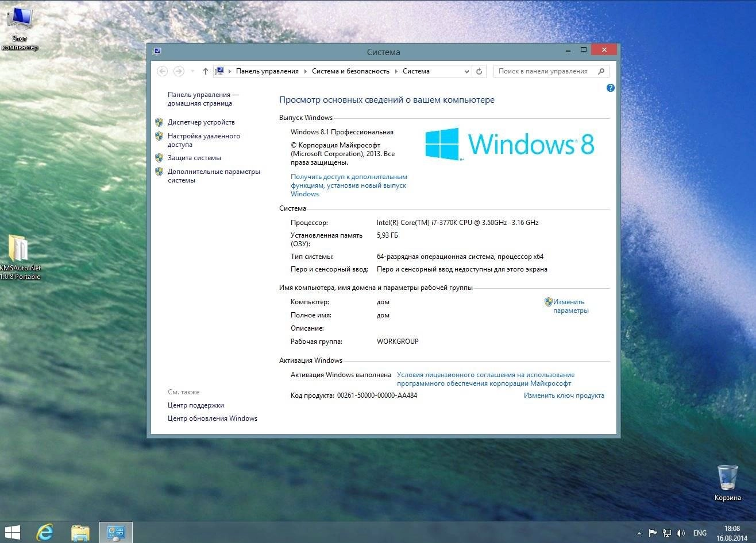This screenshot has width=756, height=543.
Task: Click the ENG language indicator
Action: (x=700, y=533)
